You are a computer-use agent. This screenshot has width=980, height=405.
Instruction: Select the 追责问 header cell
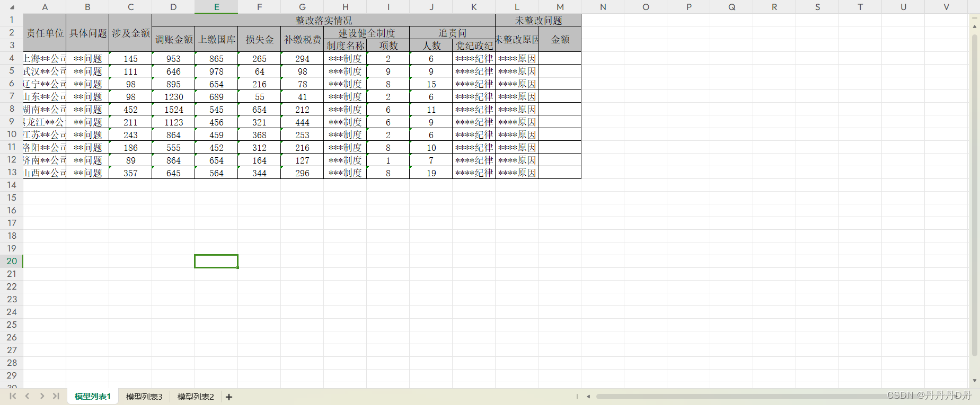point(452,33)
